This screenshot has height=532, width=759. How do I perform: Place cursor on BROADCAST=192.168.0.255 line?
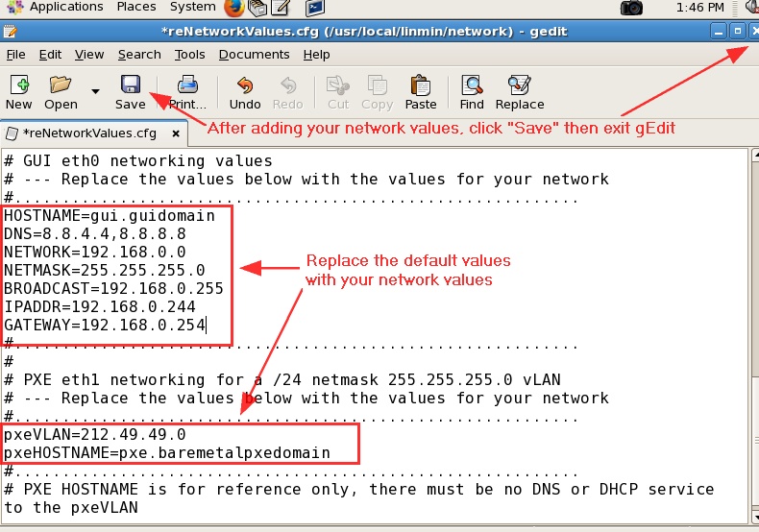tap(113, 288)
